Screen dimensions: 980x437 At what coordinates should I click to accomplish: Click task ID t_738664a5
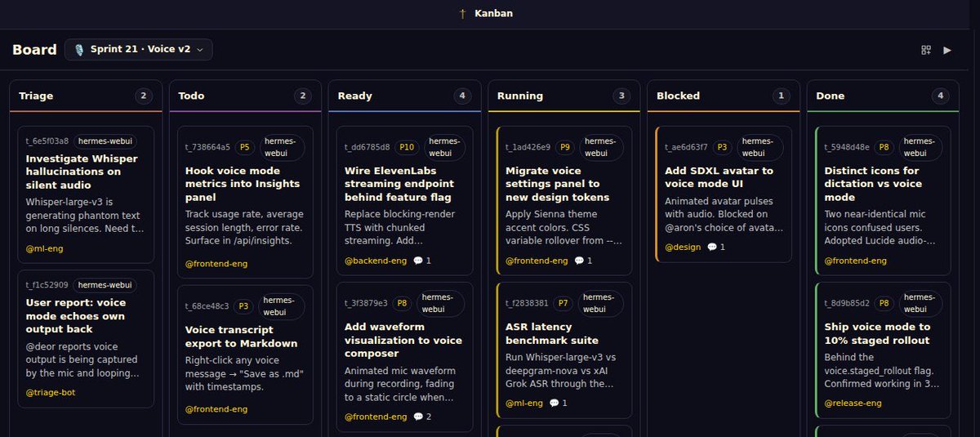(x=207, y=147)
